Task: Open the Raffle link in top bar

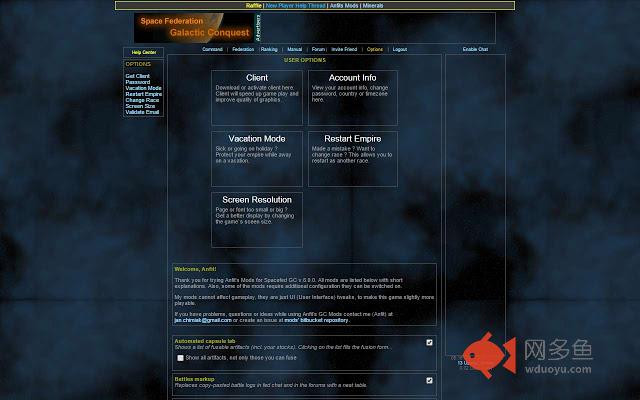Action: pos(253,6)
